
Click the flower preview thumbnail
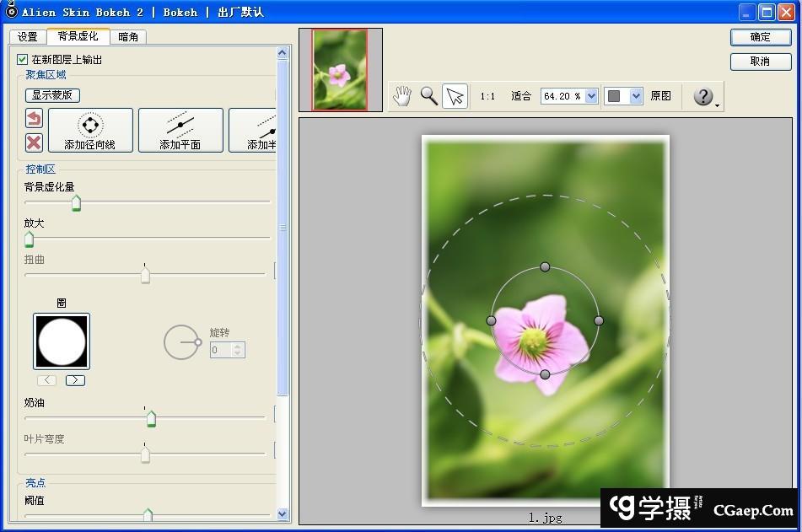[x=340, y=70]
